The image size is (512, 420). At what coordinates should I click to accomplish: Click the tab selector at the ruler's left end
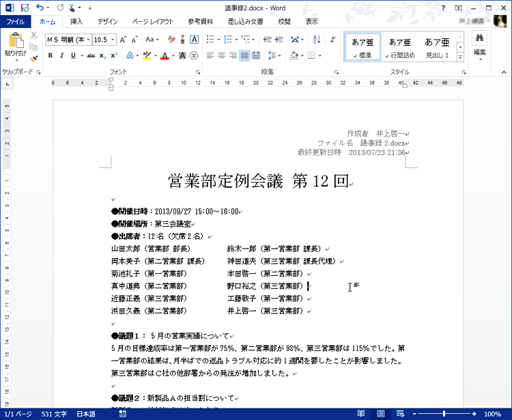(8, 84)
